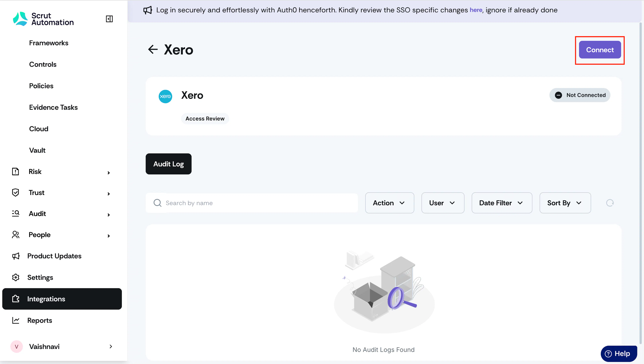Open Reports via its chart icon

(x=16, y=320)
